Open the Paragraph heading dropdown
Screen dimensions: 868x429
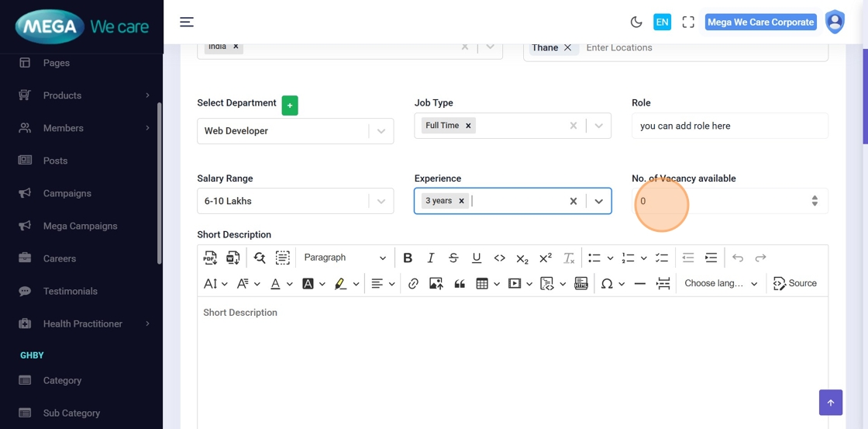pos(344,258)
